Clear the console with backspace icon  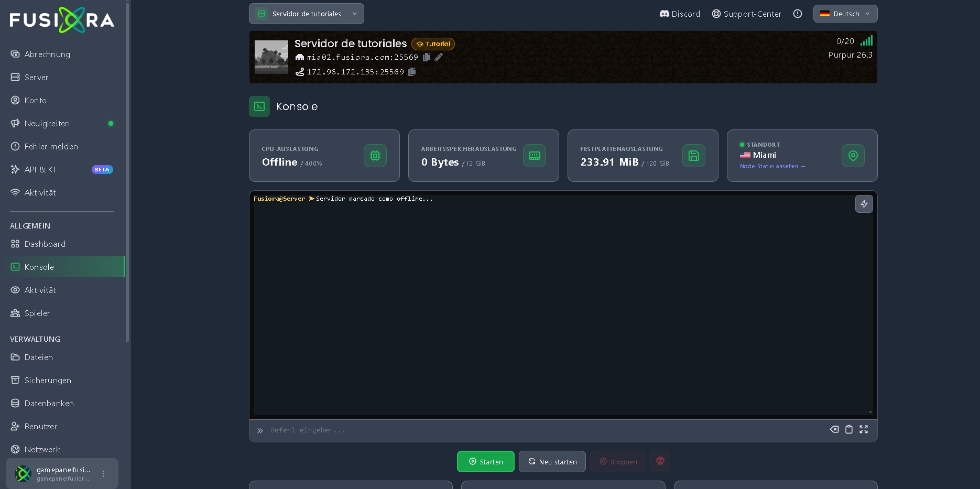(834, 429)
